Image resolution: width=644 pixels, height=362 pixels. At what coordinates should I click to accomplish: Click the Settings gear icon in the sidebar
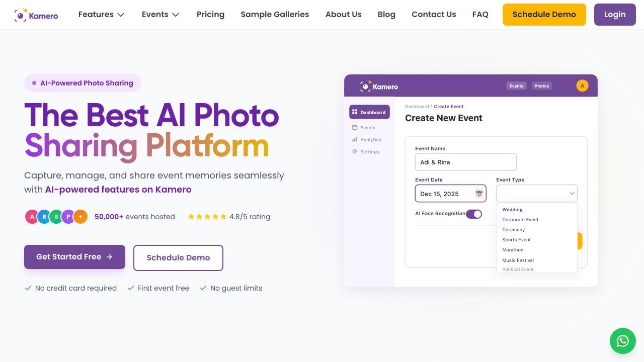click(355, 151)
